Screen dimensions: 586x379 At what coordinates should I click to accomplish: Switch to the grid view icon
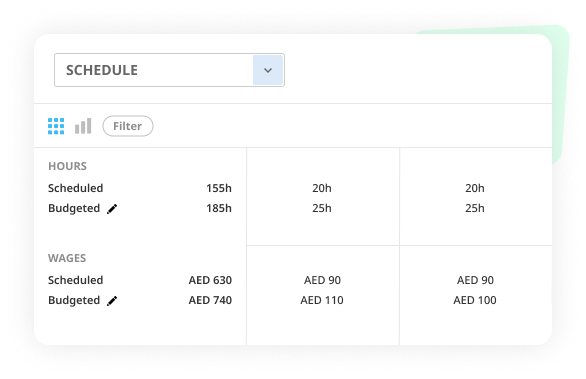tap(56, 126)
